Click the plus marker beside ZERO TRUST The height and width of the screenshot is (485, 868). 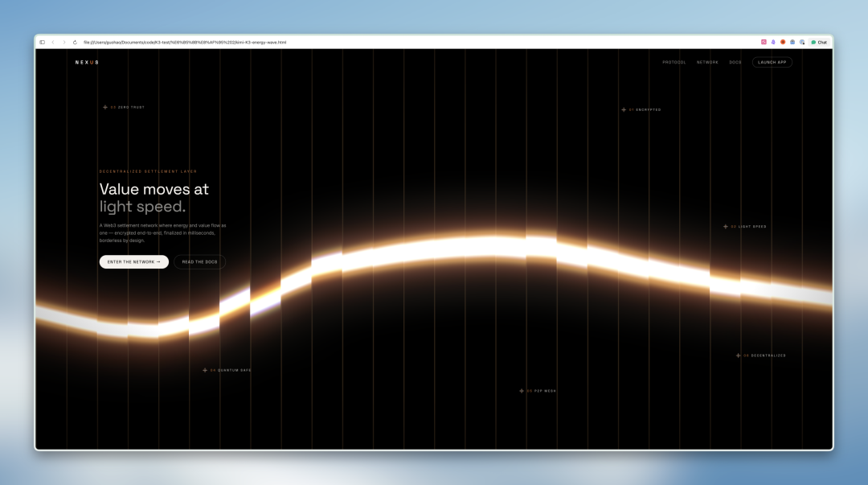pos(105,107)
